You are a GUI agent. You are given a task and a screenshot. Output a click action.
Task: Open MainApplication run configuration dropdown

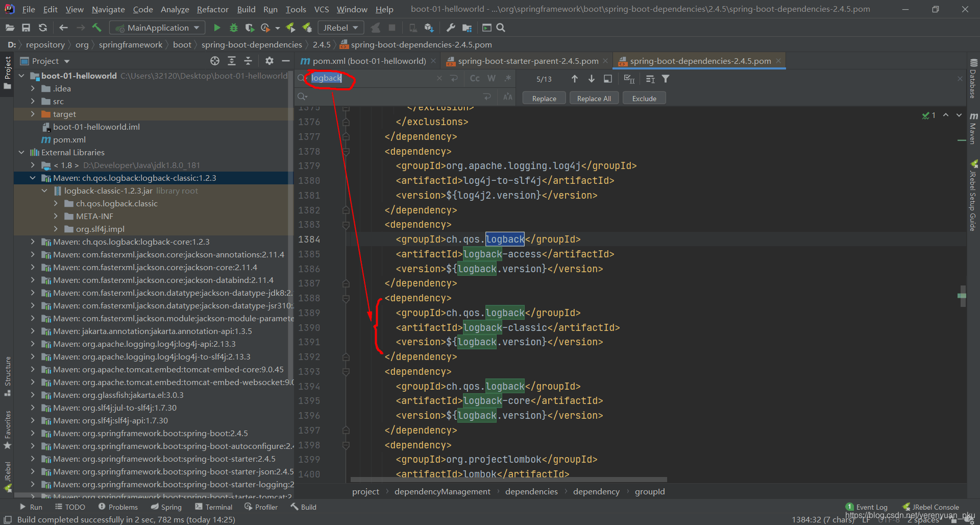[x=158, y=28]
